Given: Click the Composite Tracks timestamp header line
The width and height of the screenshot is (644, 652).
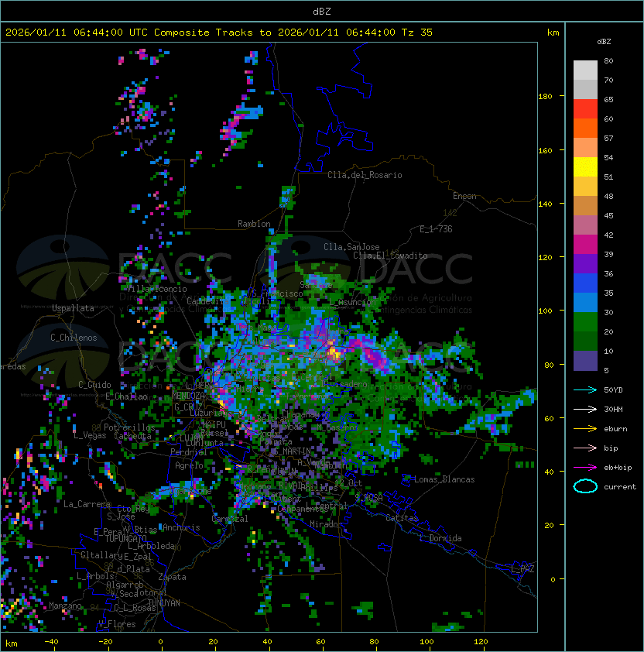Looking at the screenshot, I should click(x=219, y=33).
